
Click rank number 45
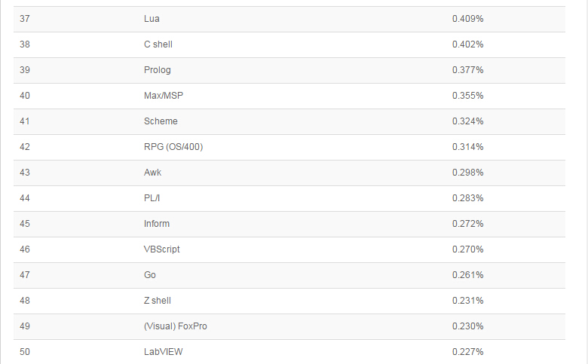coord(24,224)
